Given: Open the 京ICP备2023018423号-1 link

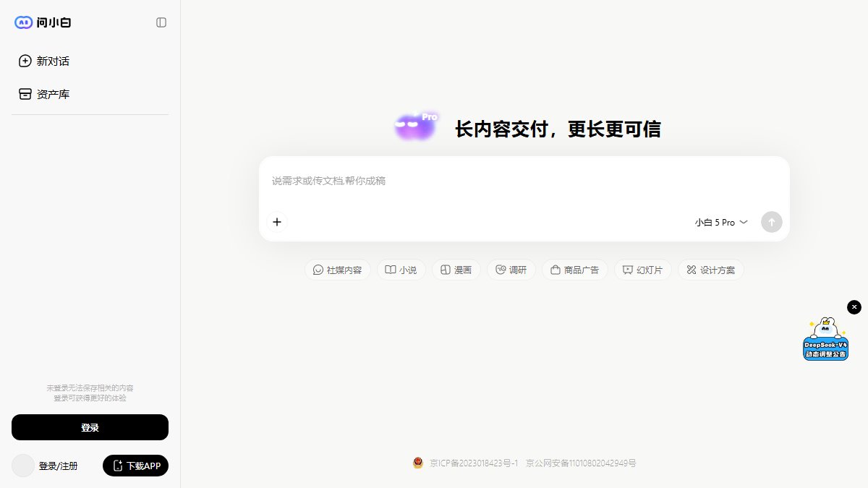Looking at the screenshot, I should click(x=474, y=463).
